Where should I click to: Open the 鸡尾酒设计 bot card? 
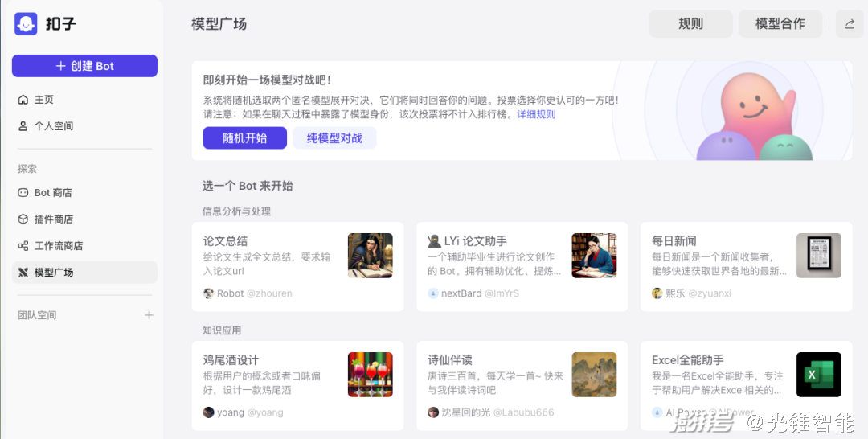(298, 386)
